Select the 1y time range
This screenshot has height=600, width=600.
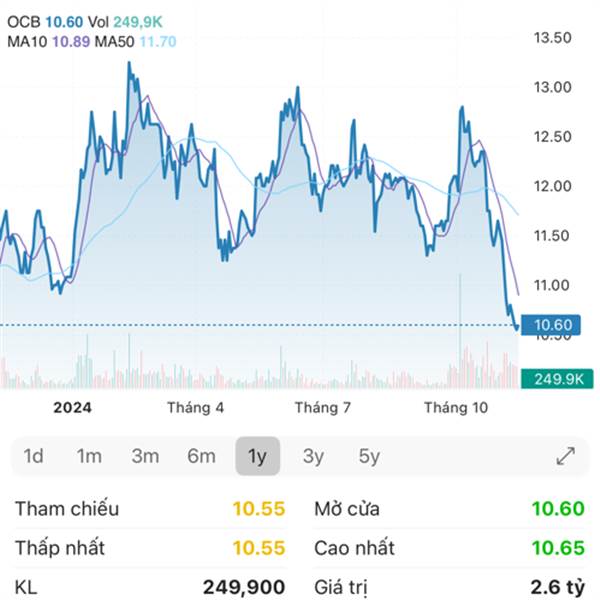(x=257, y=456)
